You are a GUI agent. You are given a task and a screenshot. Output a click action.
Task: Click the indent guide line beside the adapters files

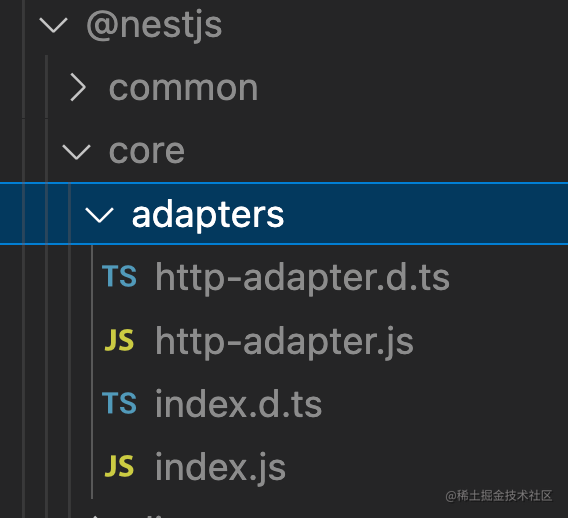(92, 372)
